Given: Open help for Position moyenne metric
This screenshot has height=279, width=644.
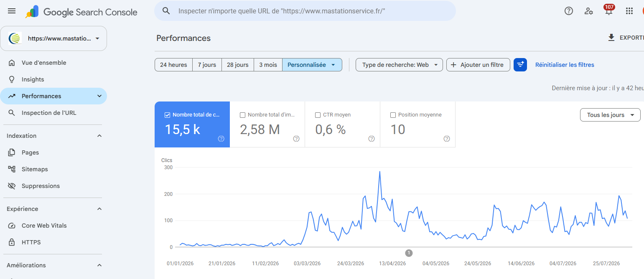Looking at the screenshot, I should [x=447, y=139].
